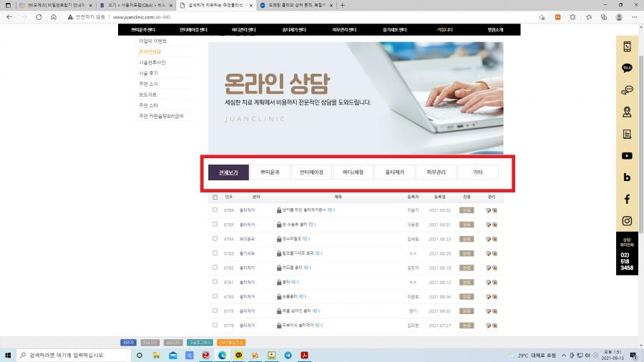
Task: Open Telegram from the Windows taskbar
Action: point(288,355)
